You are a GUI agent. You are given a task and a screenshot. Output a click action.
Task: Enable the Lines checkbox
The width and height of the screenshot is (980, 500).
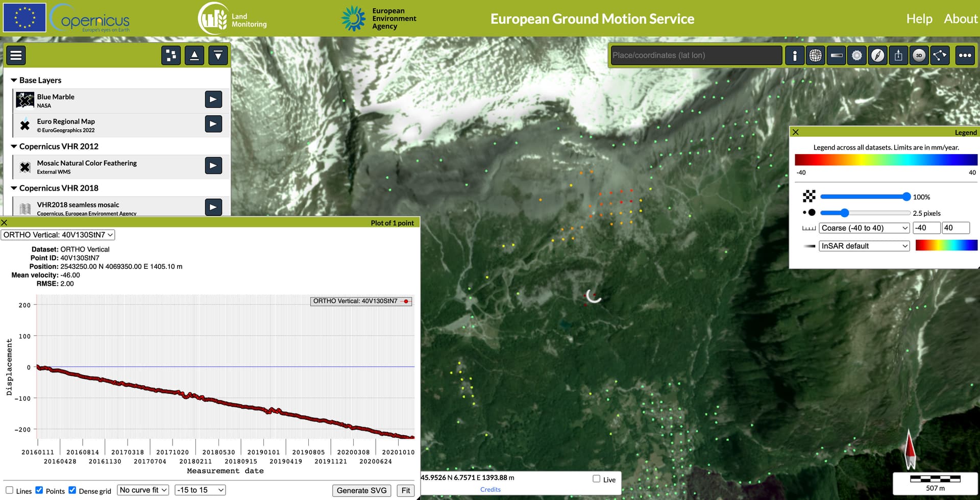tap(10, 490)
